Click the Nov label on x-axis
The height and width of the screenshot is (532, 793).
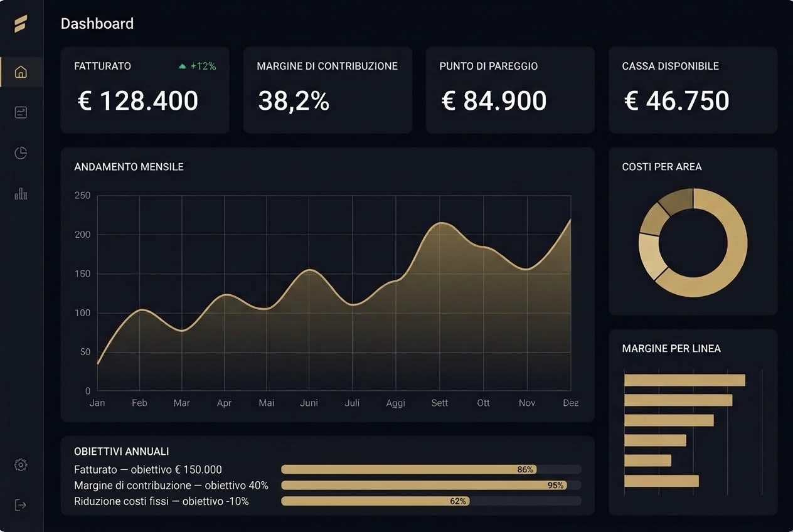click(x=527, y=403)
